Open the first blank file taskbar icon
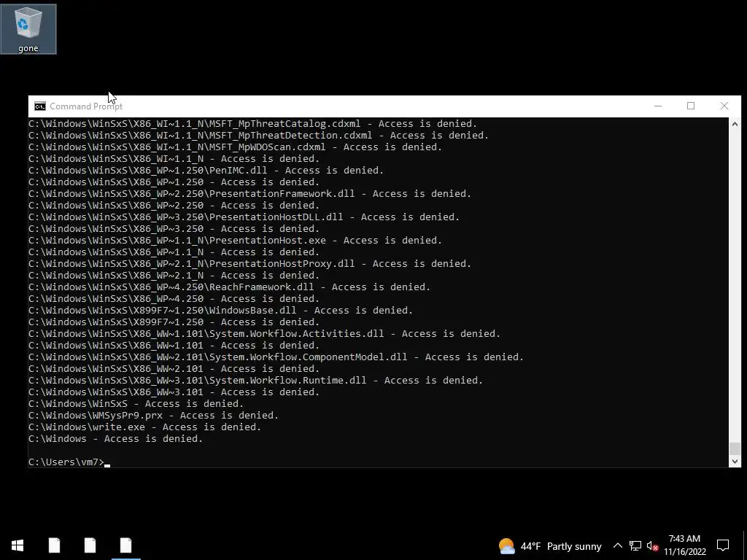This screenshot has width=747, height=560. tap(54, 545)
